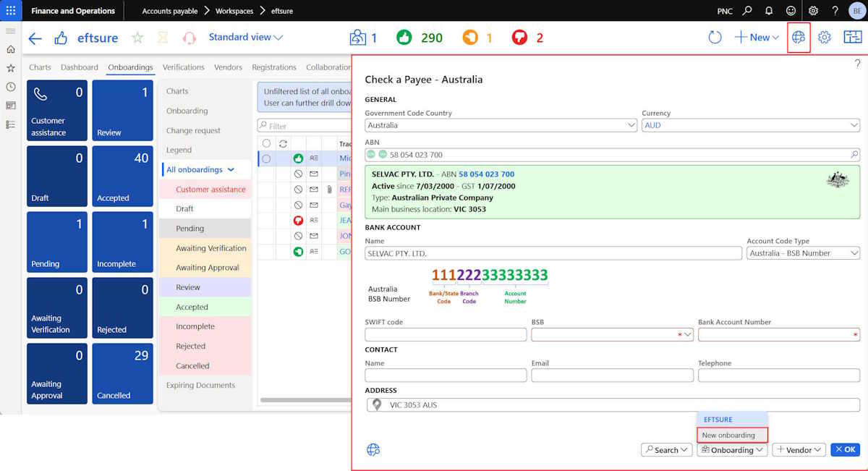Screen dimensions: 868x471
Task: Open top bar help question mark
Action: [x=835, y=11]
